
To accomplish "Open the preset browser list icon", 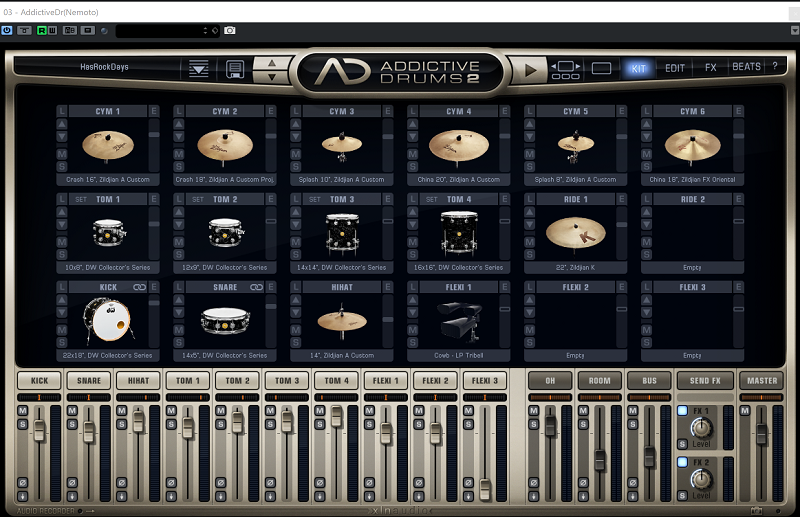I will 198,68.
